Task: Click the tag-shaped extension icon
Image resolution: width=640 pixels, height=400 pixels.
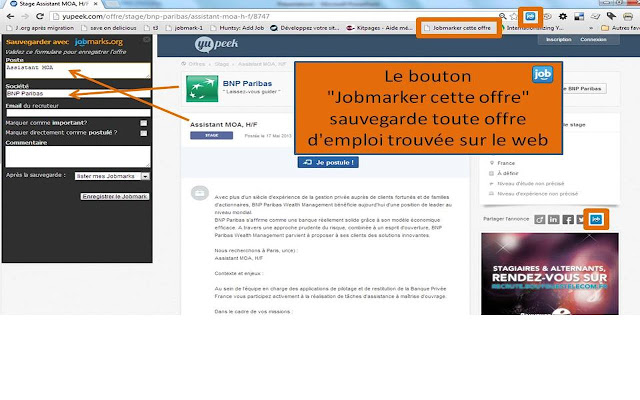Action: click(x=611, y=16)
